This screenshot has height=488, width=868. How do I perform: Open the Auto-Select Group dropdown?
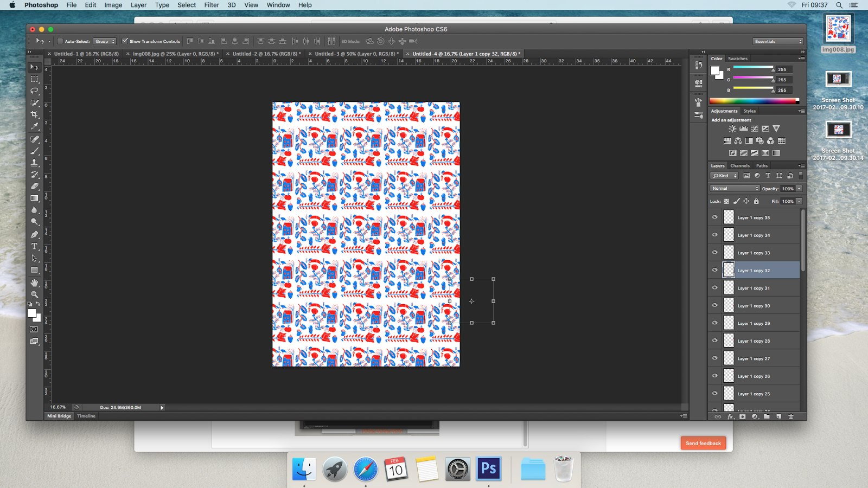(x=105, y=41)
